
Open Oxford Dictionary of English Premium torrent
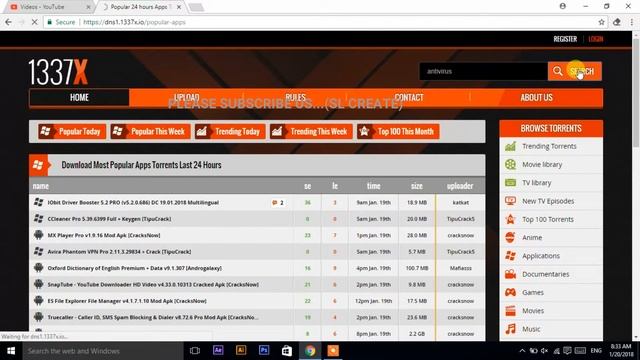[x=134, y=268]
